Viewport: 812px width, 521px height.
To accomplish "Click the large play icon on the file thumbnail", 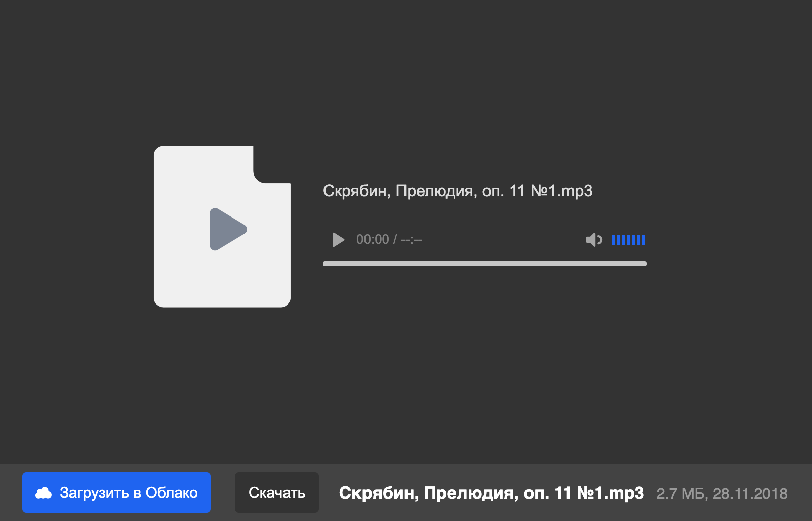I will coord(228,229).
